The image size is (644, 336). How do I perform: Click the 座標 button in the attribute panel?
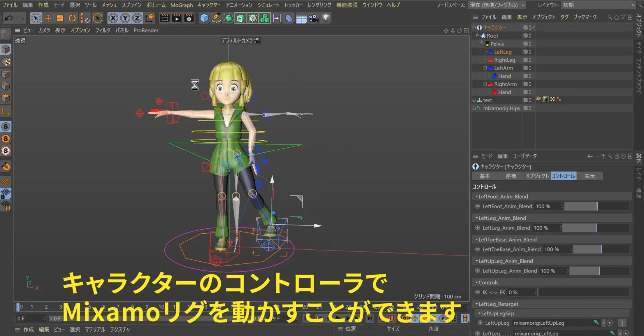point(511,176)
